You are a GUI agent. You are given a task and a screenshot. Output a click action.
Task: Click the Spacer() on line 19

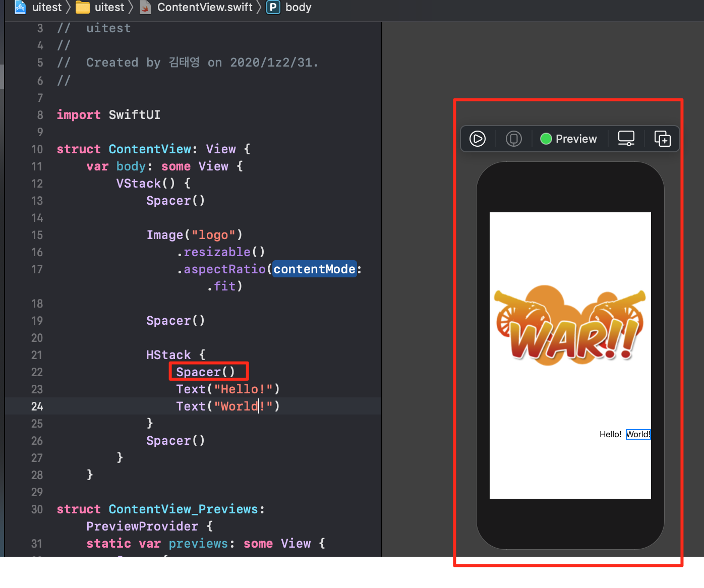click(176, 321)
